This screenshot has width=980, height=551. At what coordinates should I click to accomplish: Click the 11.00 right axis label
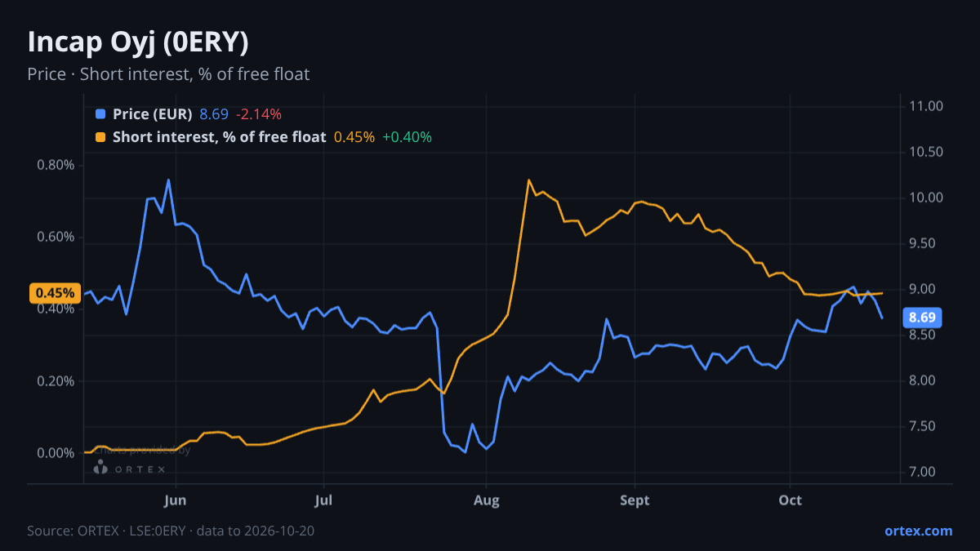click(x=925, y=106)
